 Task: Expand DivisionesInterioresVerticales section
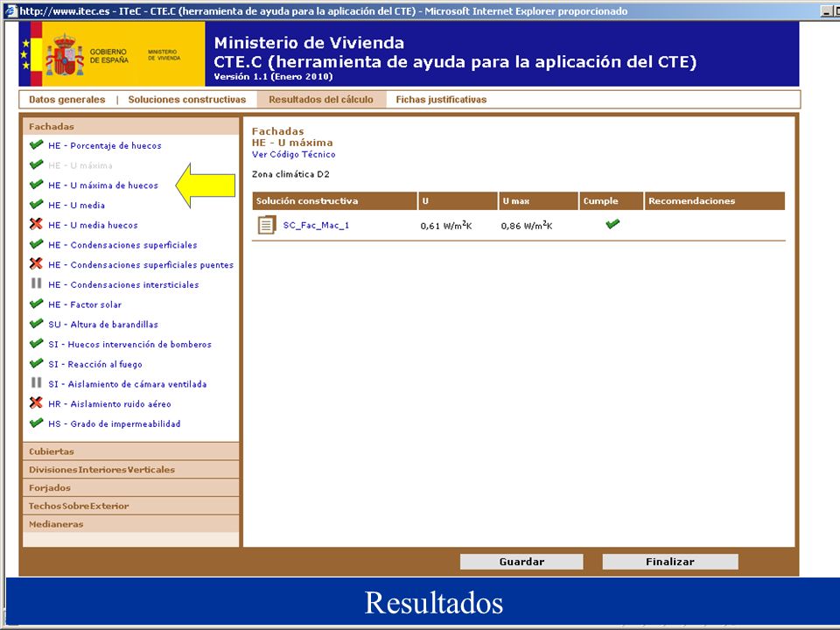point(130,470)
